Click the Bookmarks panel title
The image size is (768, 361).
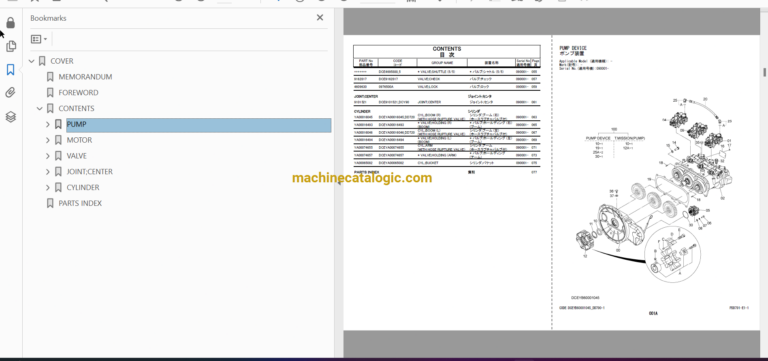[48, 18]
